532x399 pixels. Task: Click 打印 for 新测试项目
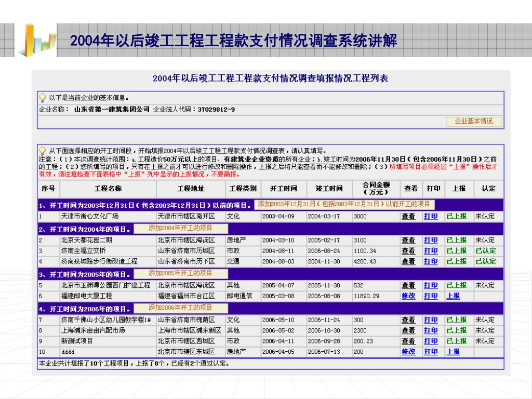tap(431, 341)
